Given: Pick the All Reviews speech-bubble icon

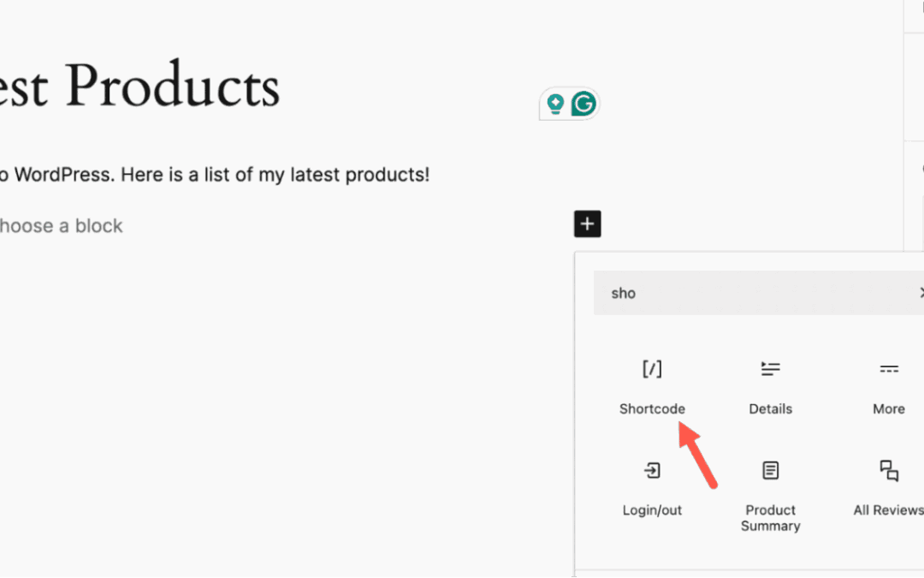Looking at the screenshot, I should [x=889, y=470].
